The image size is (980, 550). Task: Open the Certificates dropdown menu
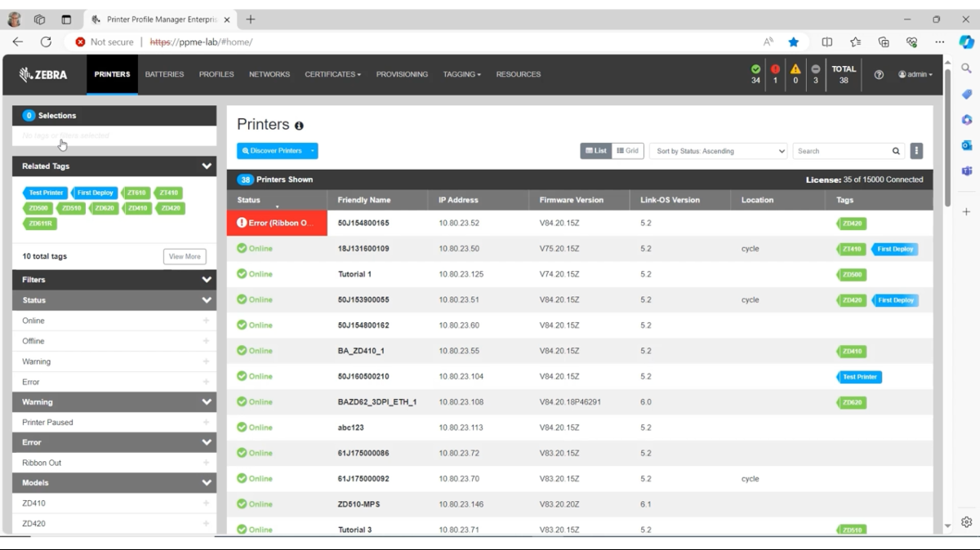point(332,74)
